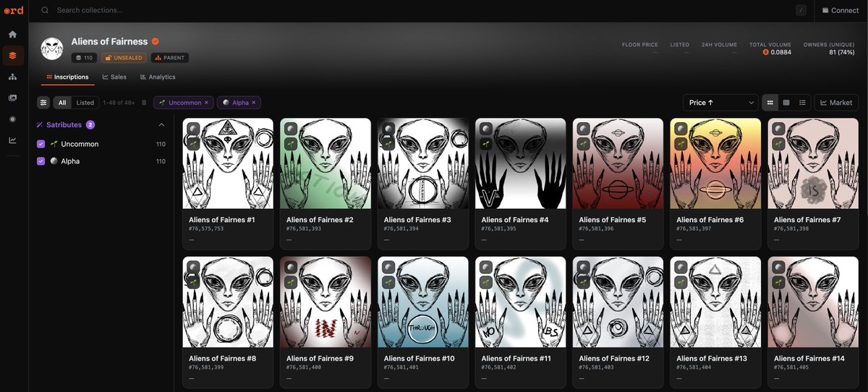868x392 pixels.
Task: Connect a wallet
Action: (841, 10)
